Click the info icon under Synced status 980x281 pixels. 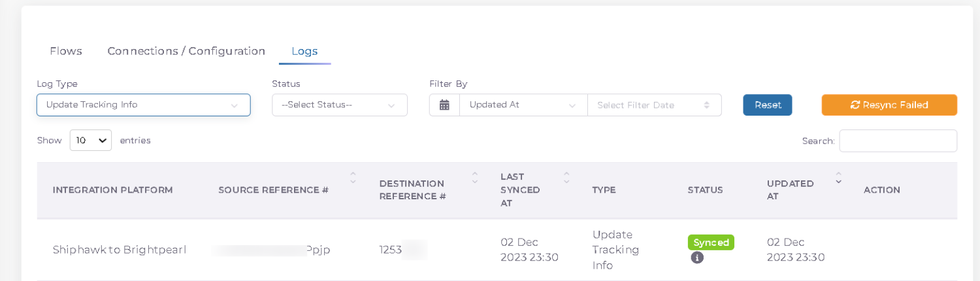tap(697, 257)
